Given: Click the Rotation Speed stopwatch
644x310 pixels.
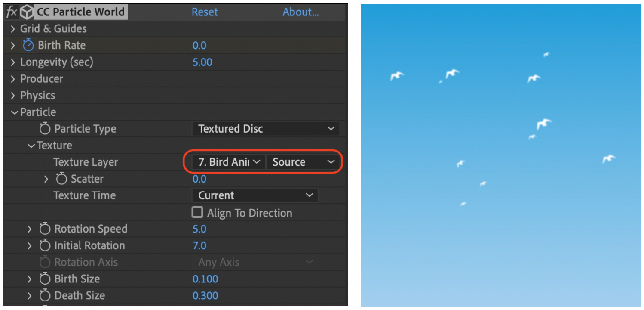Looking at the screenshot, I should [45, 229].
